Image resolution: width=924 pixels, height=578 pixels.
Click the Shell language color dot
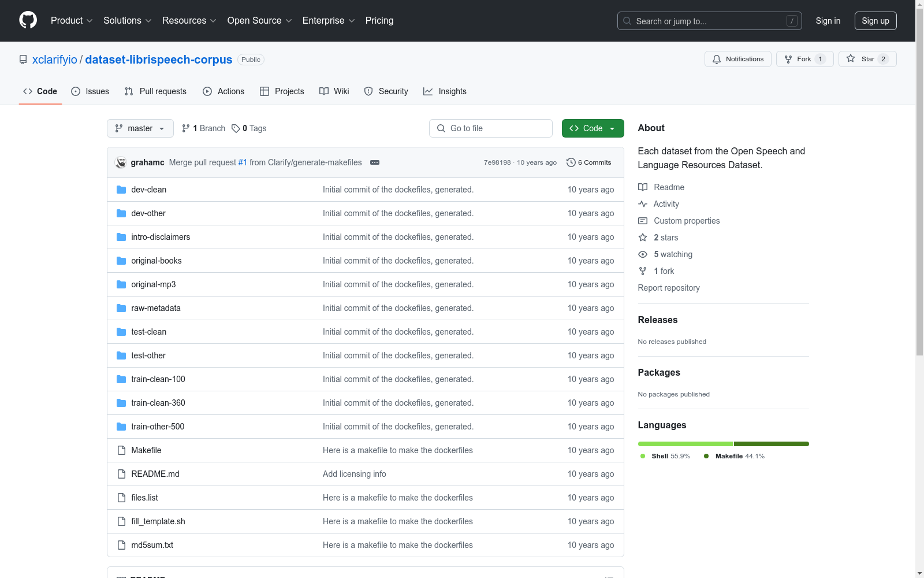pos(643,456)
